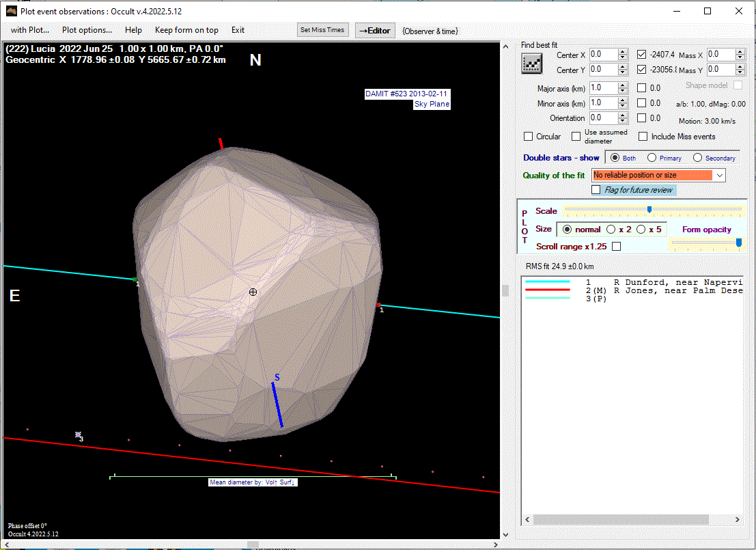
Task: Click the Major axis (km) input field
Action: point(602,87)
